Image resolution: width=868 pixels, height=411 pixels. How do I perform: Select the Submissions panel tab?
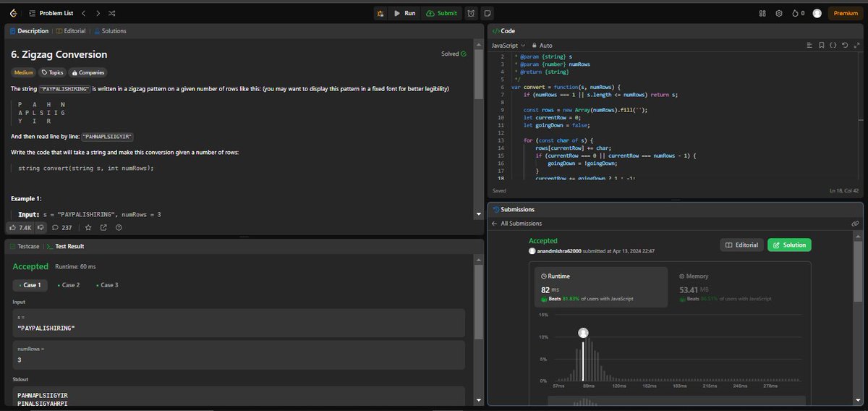point(513,209)
